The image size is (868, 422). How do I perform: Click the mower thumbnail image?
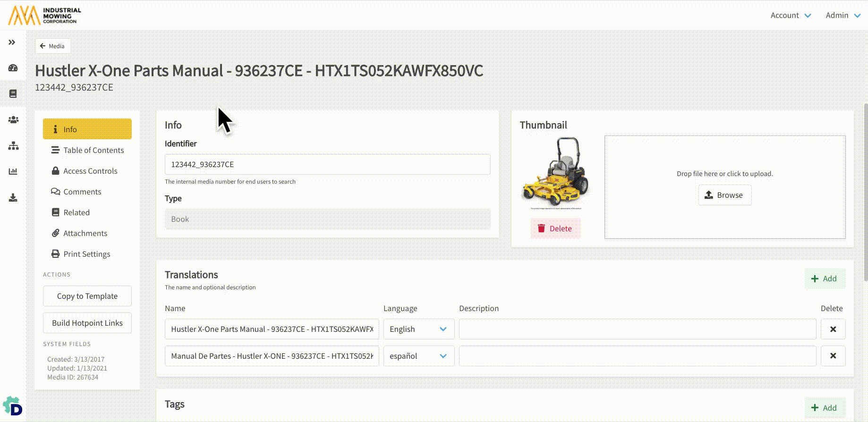pyautogui.click(x=555, y=173)
